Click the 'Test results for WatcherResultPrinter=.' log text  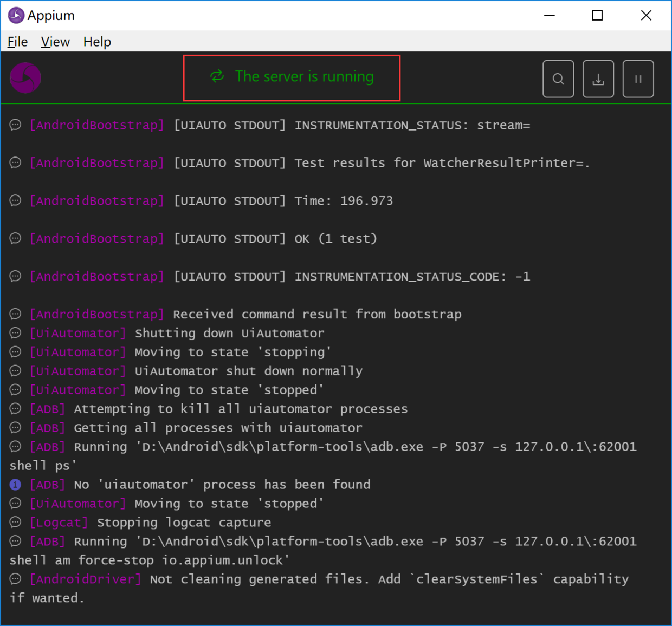[442, 164]
